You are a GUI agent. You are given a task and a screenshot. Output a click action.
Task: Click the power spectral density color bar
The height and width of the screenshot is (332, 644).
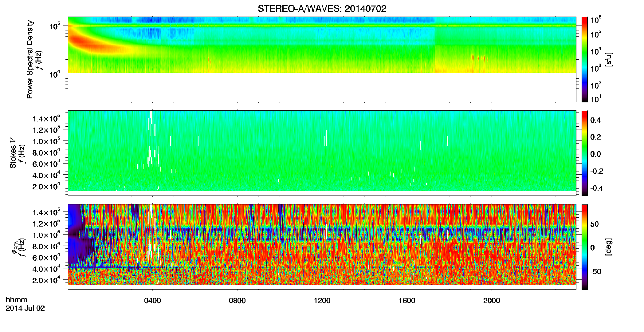pyautogui.click(x=585, y=59)
